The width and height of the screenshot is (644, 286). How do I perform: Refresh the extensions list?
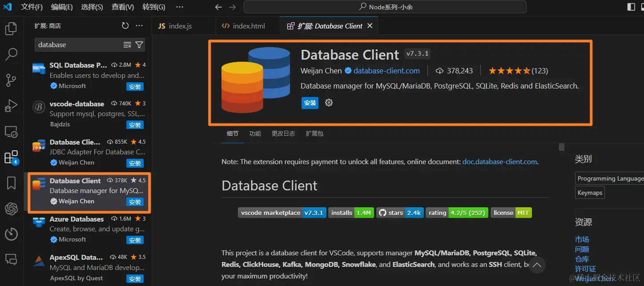[125, 26]
